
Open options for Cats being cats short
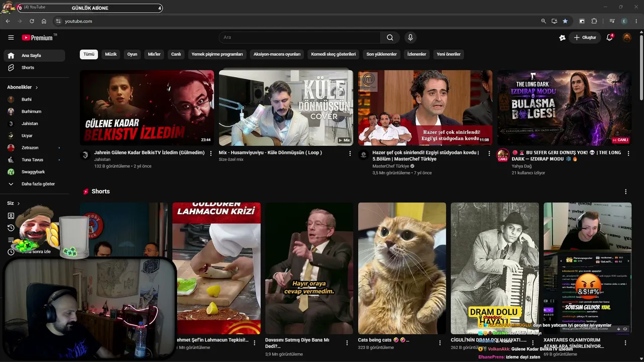440,343
